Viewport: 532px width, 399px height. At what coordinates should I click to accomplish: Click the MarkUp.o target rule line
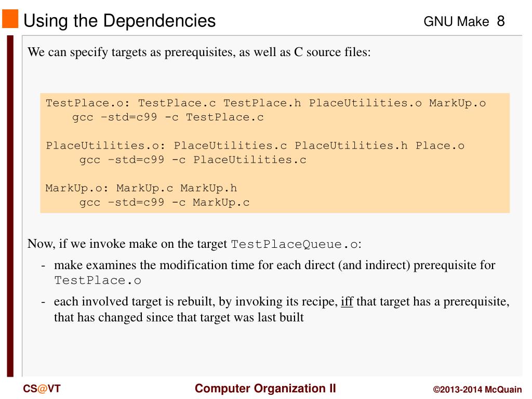click(x=141, y=188)
